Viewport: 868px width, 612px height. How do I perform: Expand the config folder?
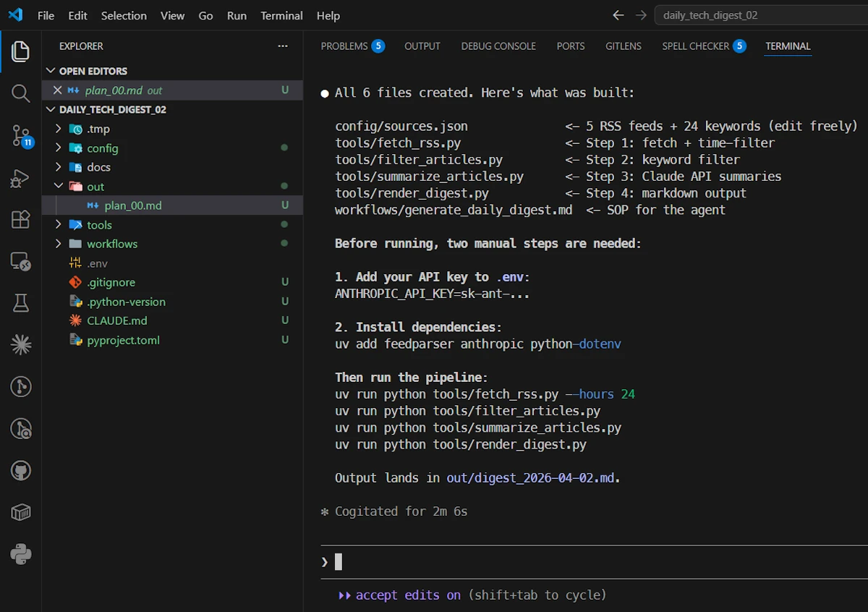coord(102,148)
